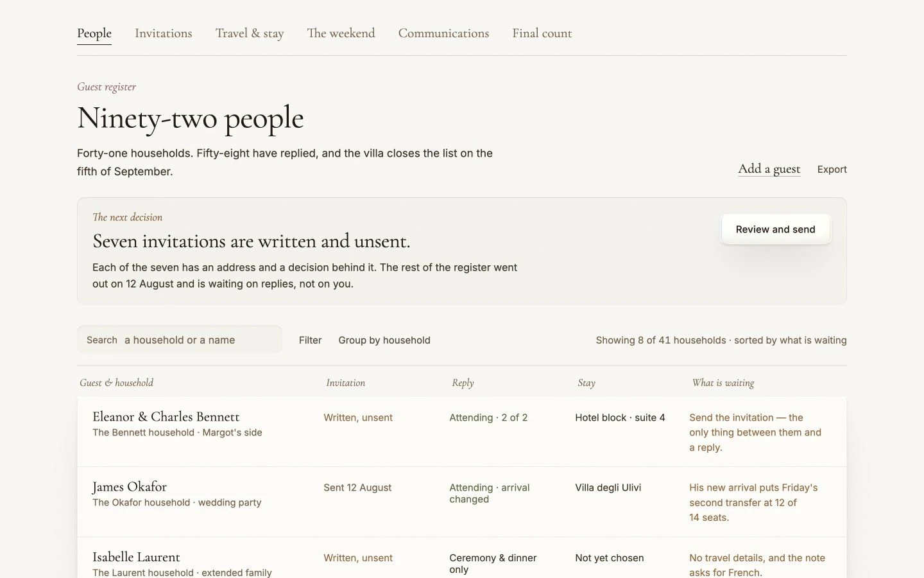Screen dimensions: 924x578
Task: Open James Okafor's guest entry
Action: point(462,502)
